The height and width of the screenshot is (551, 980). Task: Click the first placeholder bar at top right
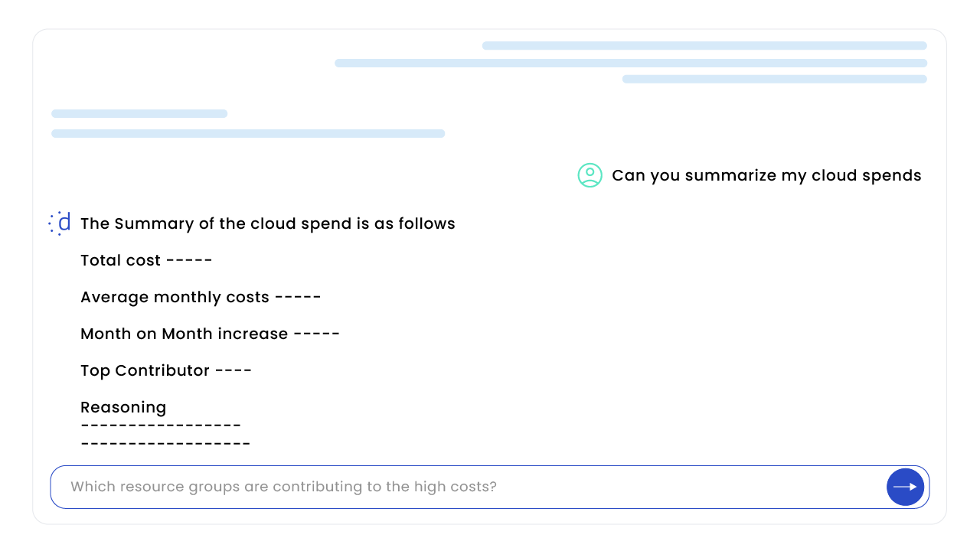click(x=704, y=46)
